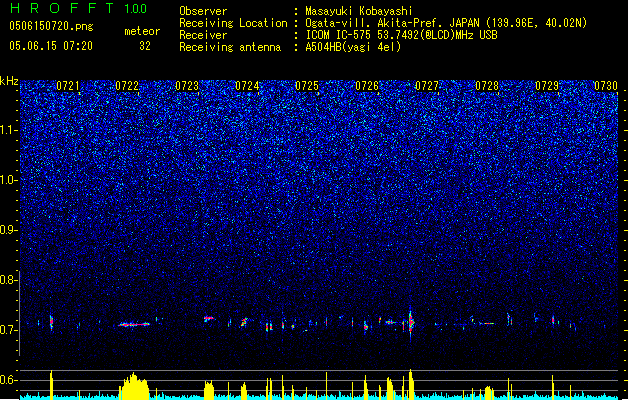The image size is (629, 400).
Task: Click the Receiving Location label
Action: click(233, 23)
